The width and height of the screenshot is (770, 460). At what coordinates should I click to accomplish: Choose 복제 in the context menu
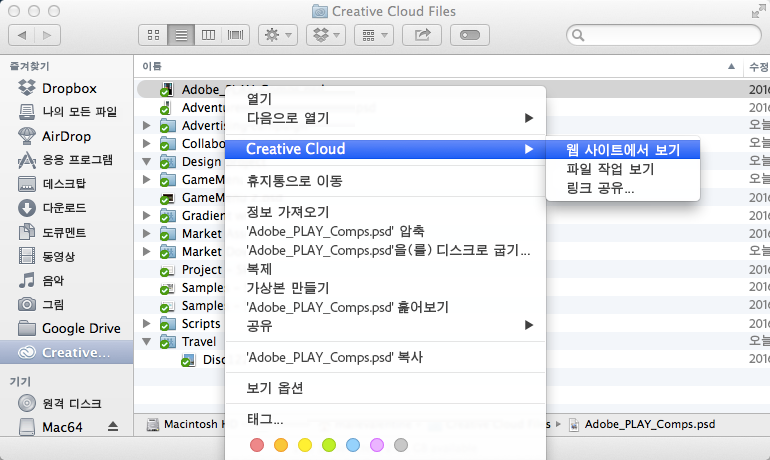coord(385,270)
